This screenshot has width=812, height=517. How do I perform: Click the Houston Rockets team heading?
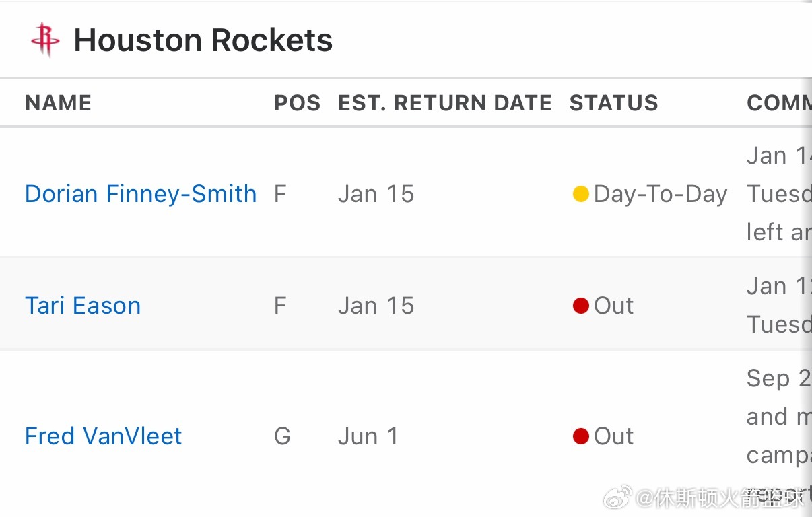(203, 40)
